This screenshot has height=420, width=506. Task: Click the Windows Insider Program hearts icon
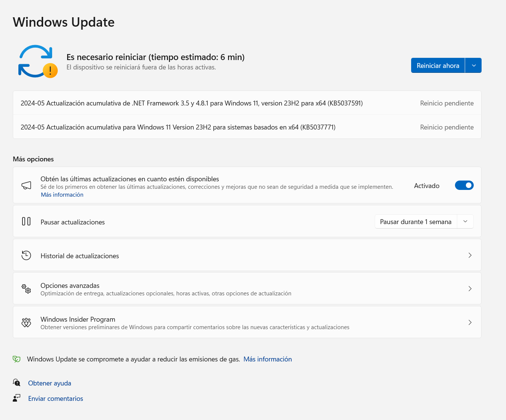(26, 322)
